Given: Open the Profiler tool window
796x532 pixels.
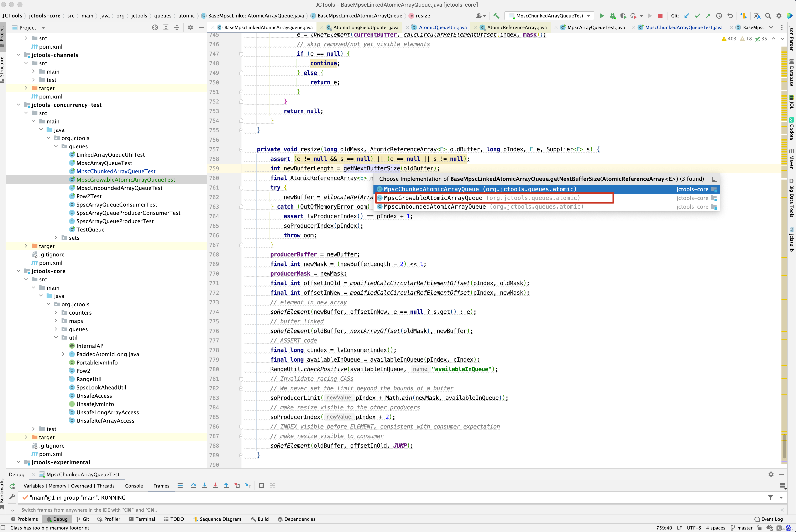Looking at the screenshot, I should click(x=109, y=519).
